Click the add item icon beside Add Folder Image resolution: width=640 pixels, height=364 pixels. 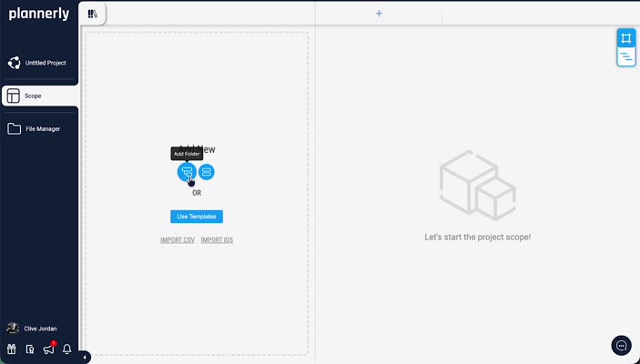tap(207, 172)
